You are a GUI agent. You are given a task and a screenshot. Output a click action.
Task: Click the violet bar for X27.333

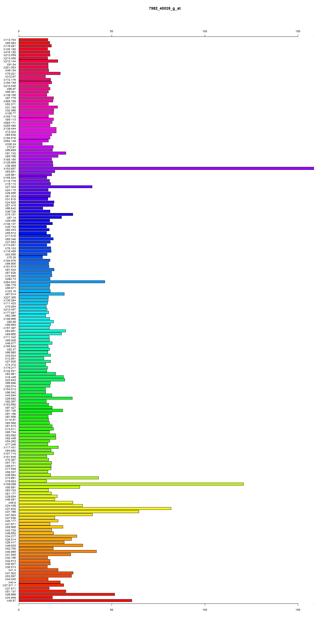tap(56, 187)
